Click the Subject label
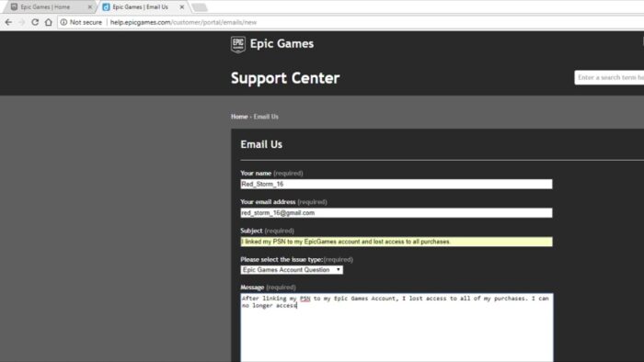The height and width of the screenshot is (362, 644). tap(251, 231)
